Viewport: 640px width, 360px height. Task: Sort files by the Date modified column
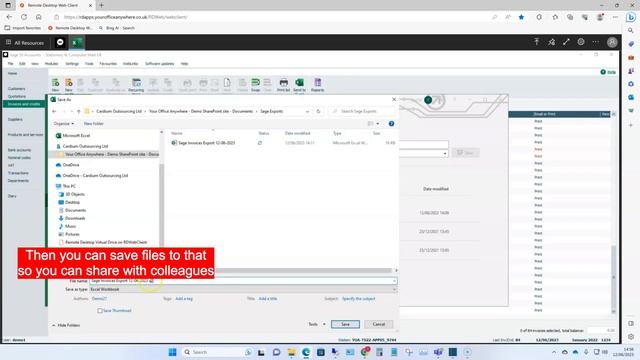pos(298,133)
